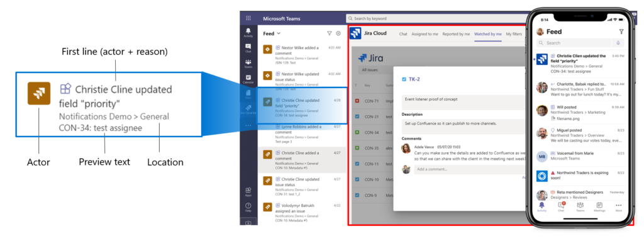Image resolution: width=644 pixels, height=239 pixels.
Task: Switch to the Chat tab in Jira Cloud
Action: click(x=403, y=34)
